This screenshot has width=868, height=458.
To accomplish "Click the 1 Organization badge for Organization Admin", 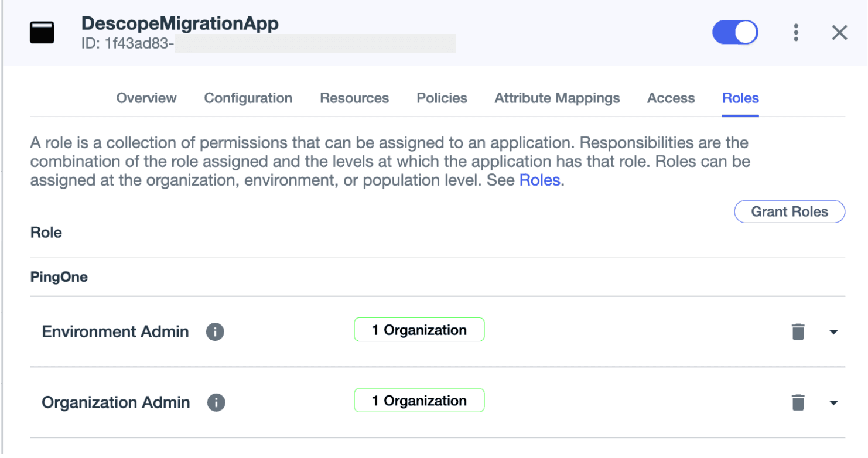I will [419, 401].
